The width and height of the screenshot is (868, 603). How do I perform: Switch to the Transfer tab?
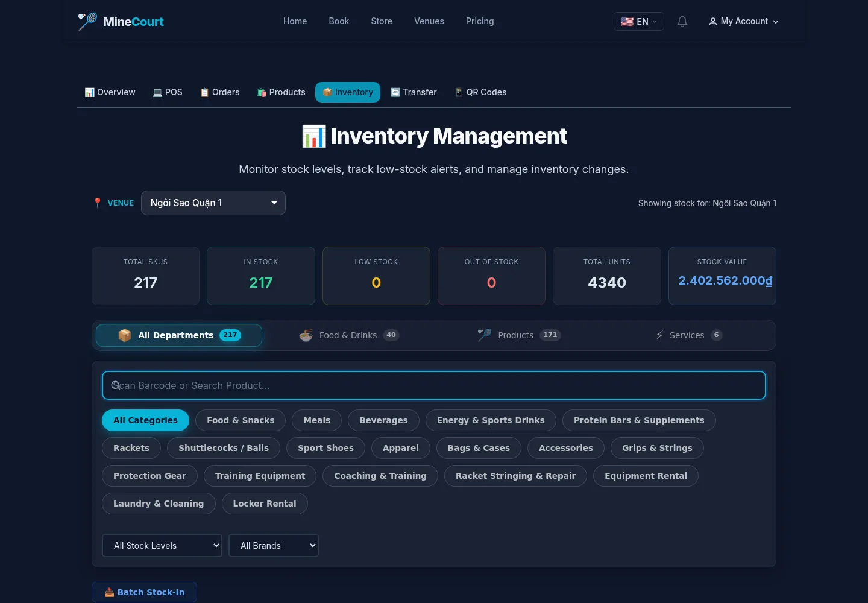(414, 92)
